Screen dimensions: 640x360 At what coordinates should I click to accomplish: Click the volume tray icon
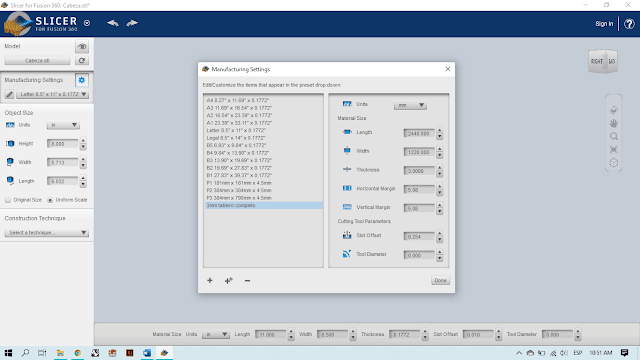point(564,353)
